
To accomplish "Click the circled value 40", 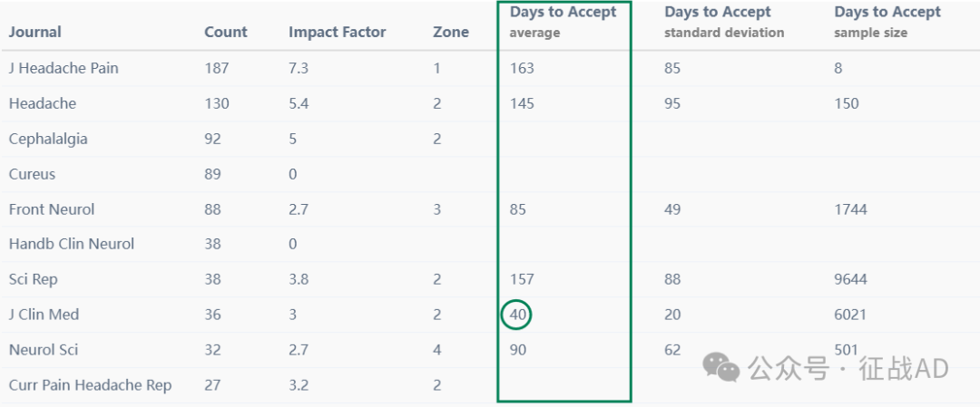I will click(x=516, y=315).
